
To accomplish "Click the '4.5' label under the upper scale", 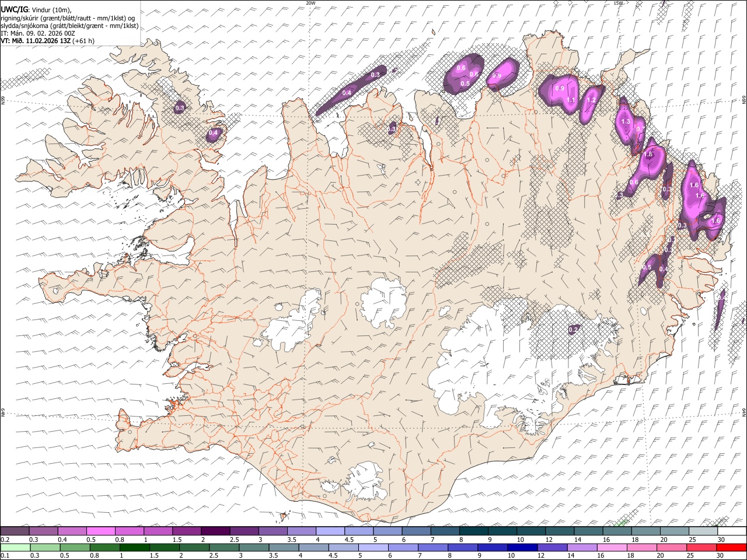I will coord(349,540).
